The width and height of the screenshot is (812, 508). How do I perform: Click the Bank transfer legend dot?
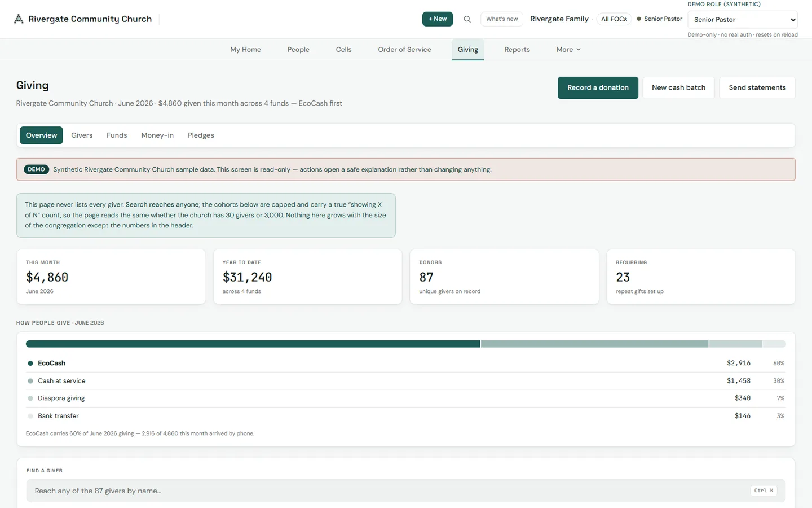click(30, 416)
